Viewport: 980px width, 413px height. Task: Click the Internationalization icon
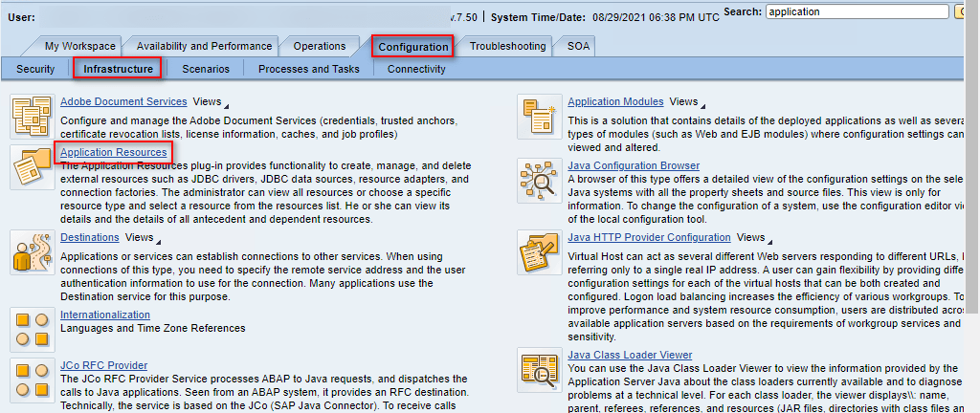(32, 330)
